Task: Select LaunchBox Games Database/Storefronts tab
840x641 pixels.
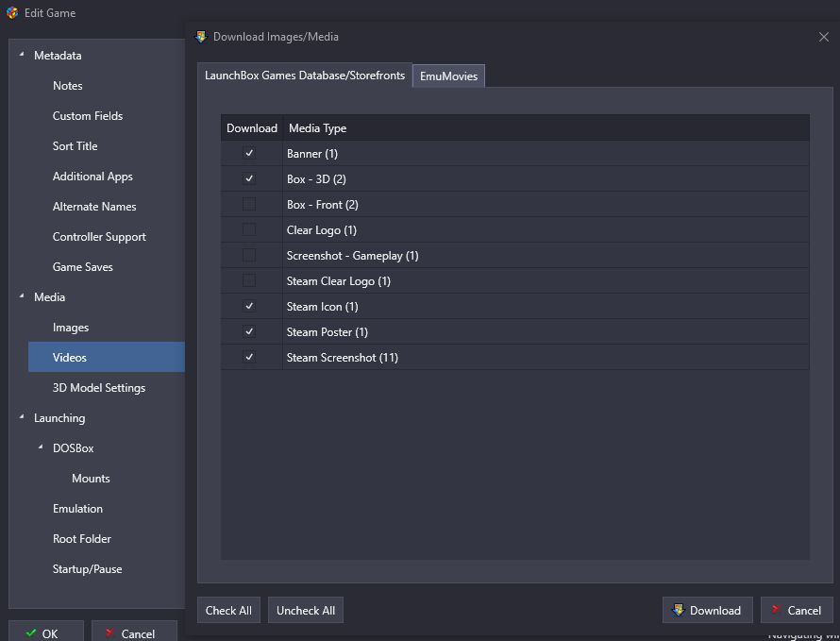Action: tap(304, 76)
